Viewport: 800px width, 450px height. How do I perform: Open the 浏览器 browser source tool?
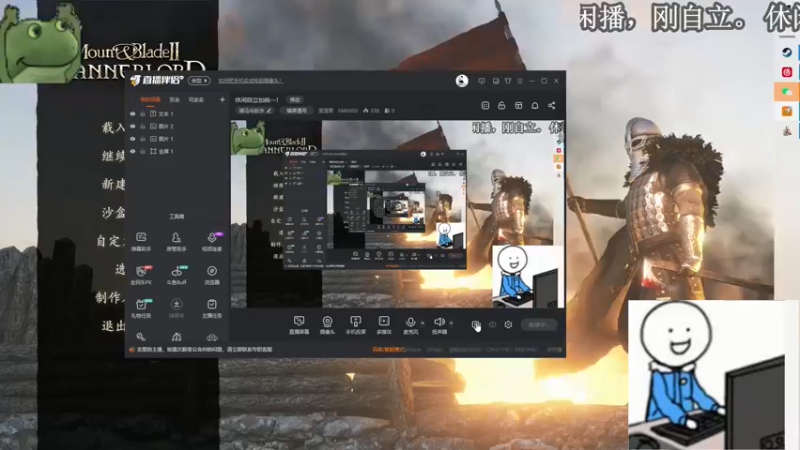(212, 274)
